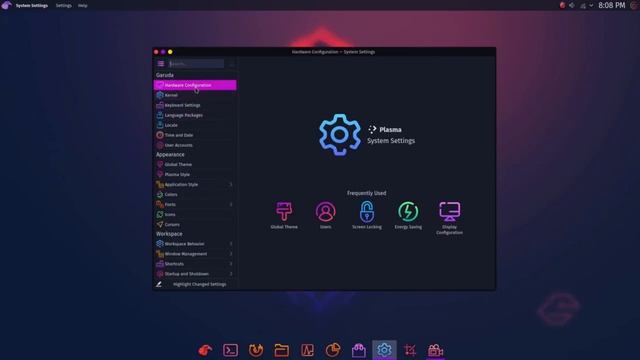Expand the Shortcuts row chevron
The image size is (640, 360).
pyautogui.click(x=231, y=264)
